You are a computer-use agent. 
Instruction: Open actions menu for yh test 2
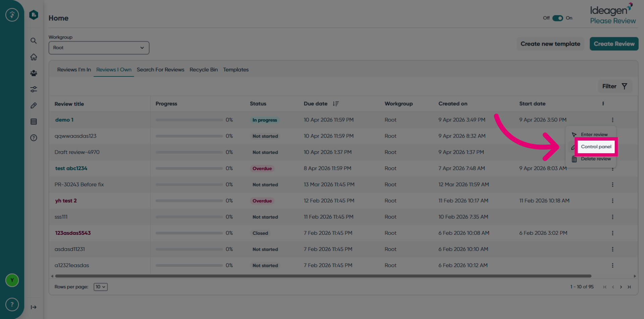[612, 201]
